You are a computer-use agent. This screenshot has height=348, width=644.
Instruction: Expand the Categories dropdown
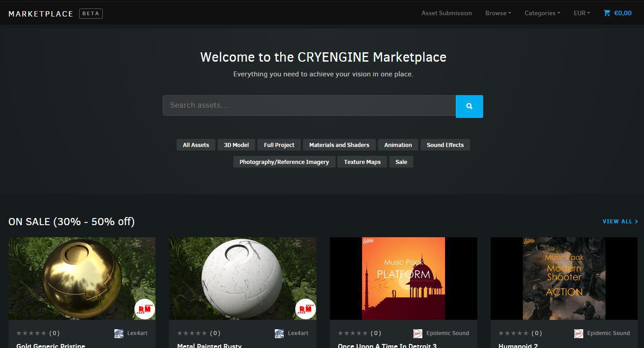(x=542, y=13)
